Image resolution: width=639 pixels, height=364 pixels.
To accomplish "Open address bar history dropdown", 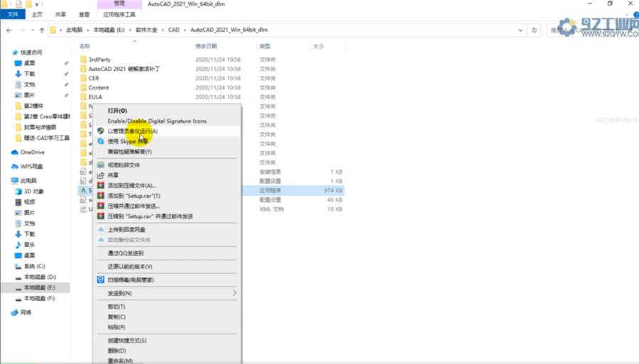I will coord(520,30).
